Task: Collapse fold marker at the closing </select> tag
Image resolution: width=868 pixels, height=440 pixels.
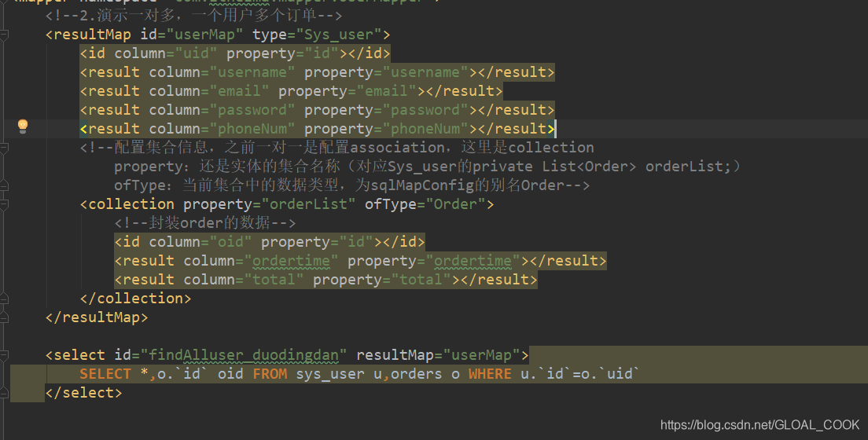Action: (4, 393)
